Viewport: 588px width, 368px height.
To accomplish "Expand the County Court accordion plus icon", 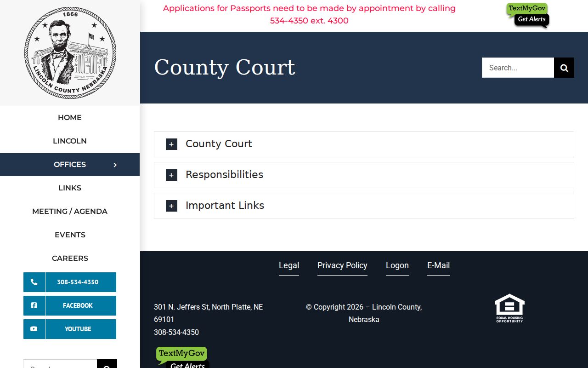I will point(171,144).
